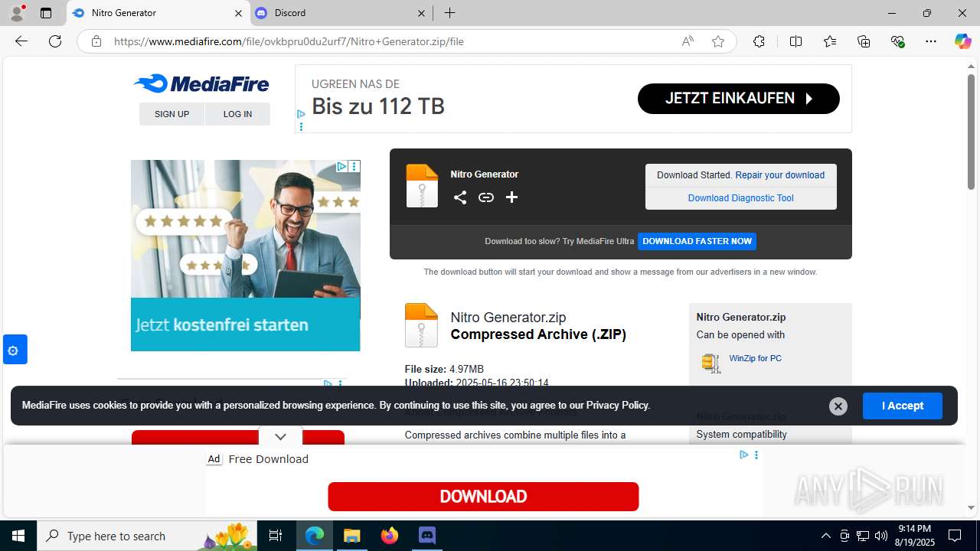Click the SIGN UP button
Screen dimensions: 980x551
(171, 114)
